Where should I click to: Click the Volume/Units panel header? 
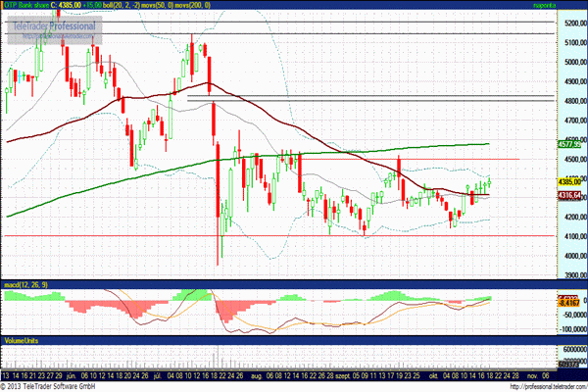24,340
